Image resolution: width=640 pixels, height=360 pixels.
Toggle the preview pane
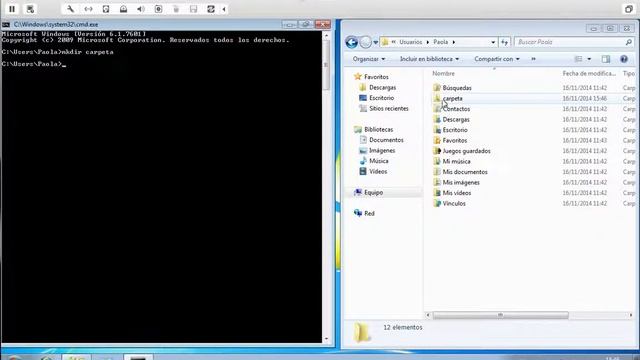[606, 59]
